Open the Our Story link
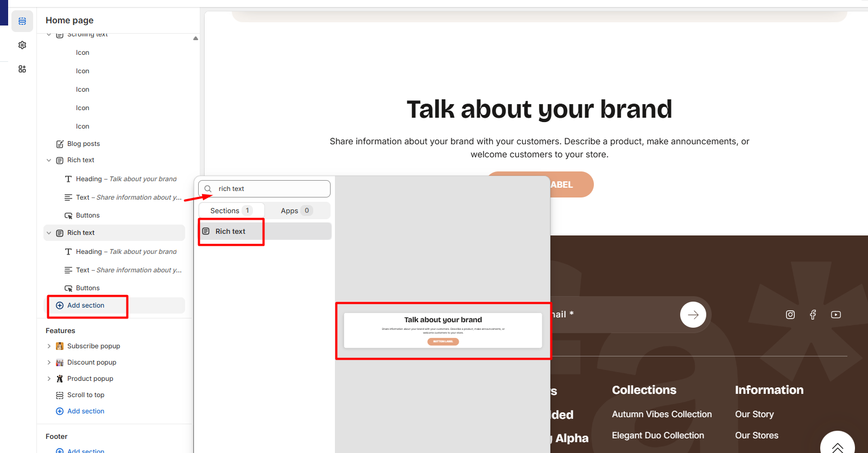This screenshot has height=453, width=868. pos(755,414)
